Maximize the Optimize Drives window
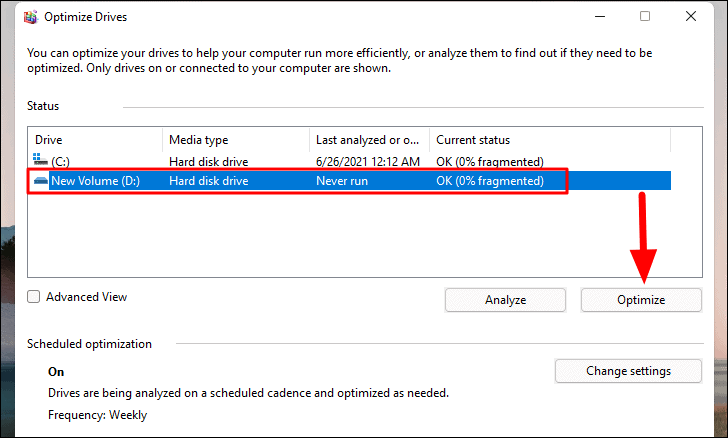 645,16
